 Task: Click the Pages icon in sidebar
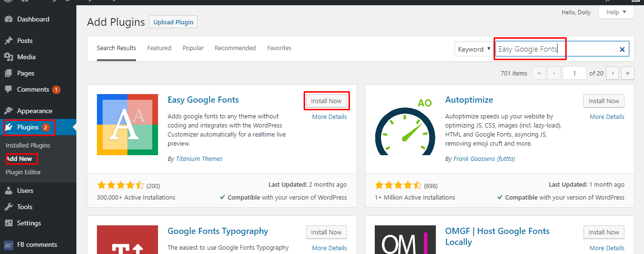(9, 73)
